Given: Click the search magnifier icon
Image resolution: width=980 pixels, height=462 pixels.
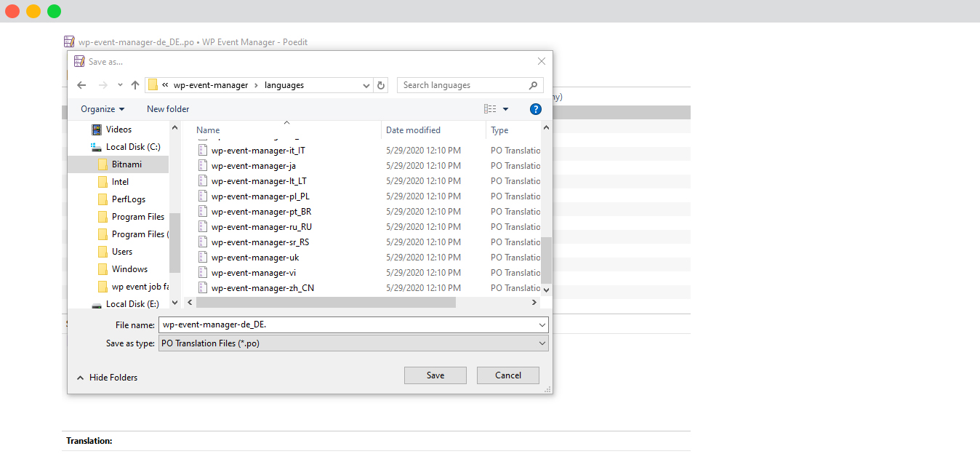Looking at the screenshot, I should 534,85.
